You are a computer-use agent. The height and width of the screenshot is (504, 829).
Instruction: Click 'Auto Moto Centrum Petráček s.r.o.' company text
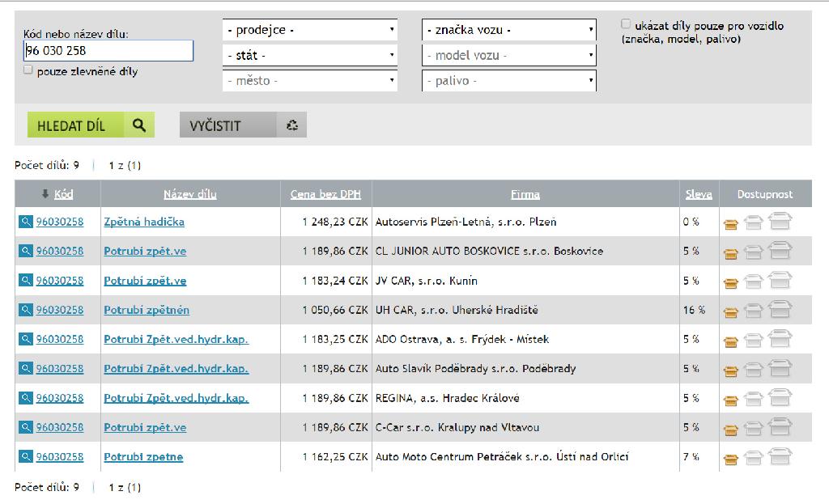pos(464,456)
